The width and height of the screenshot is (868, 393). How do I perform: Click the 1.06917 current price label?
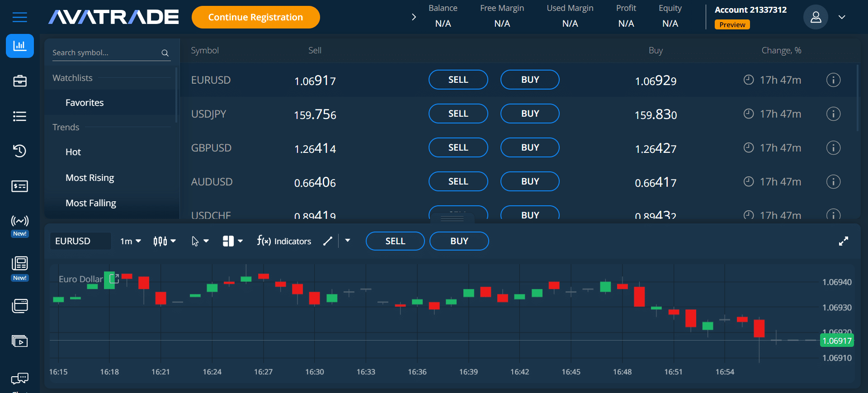pos(837,341)
